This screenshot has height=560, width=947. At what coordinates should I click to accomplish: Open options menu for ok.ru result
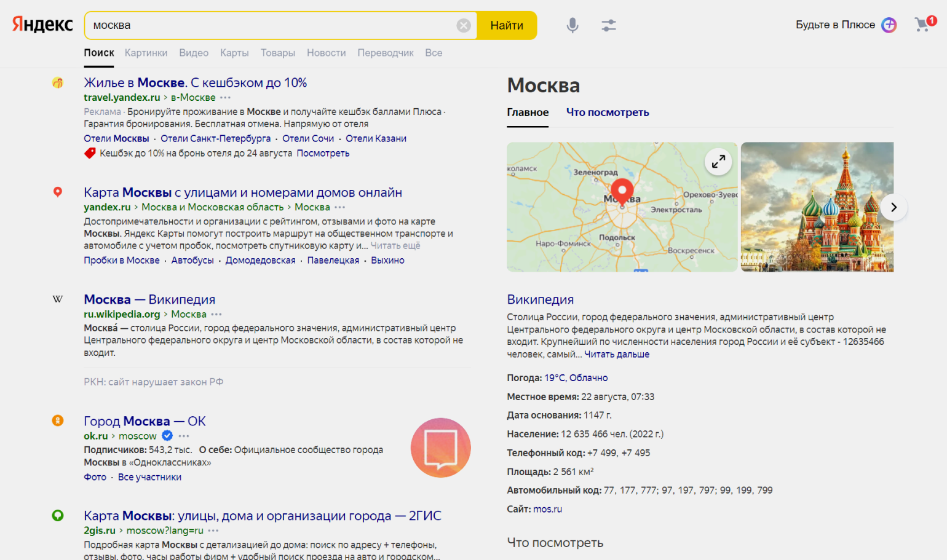point(184,436)
